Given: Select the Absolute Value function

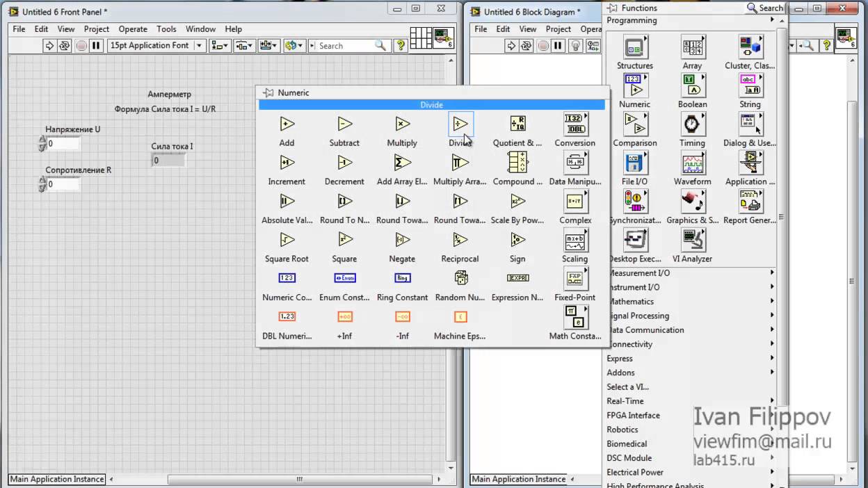Looking at the screenshot, I should [287, 202].
